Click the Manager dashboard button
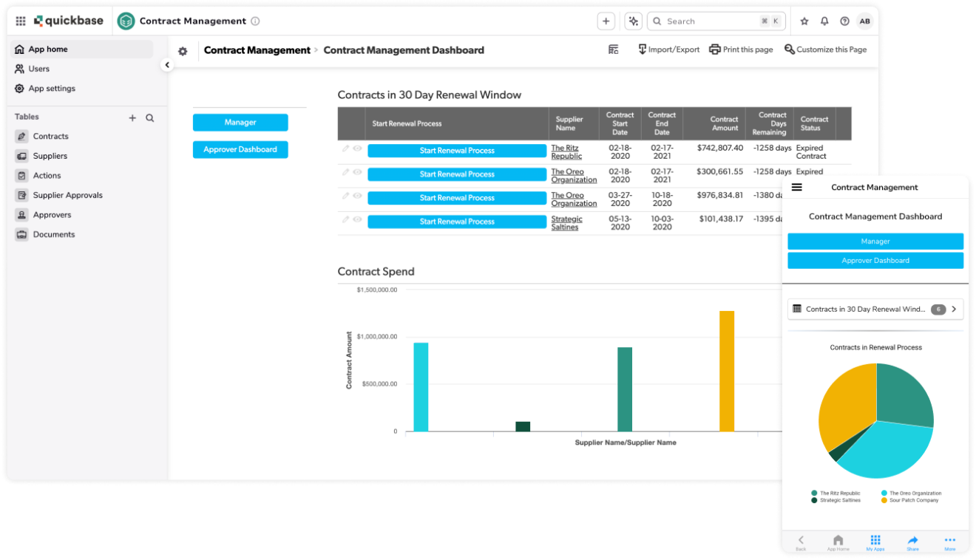The image size is (976, 560). pos(240,122)
